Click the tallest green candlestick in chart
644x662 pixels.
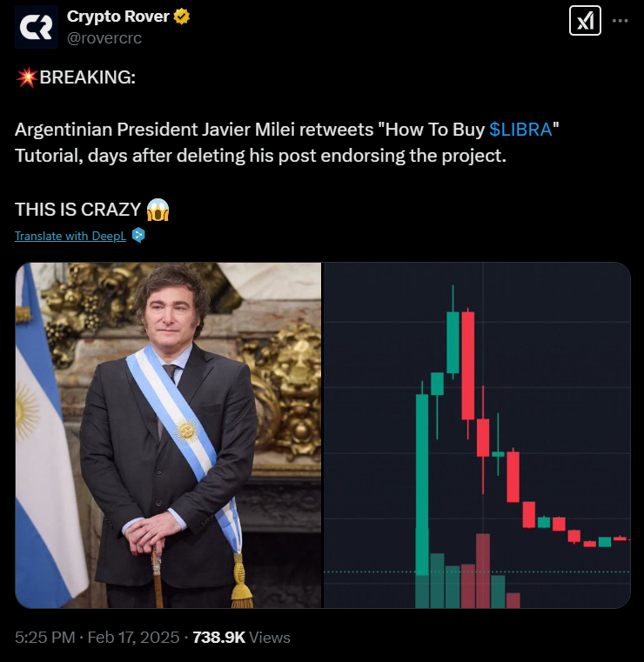[422, 485]
